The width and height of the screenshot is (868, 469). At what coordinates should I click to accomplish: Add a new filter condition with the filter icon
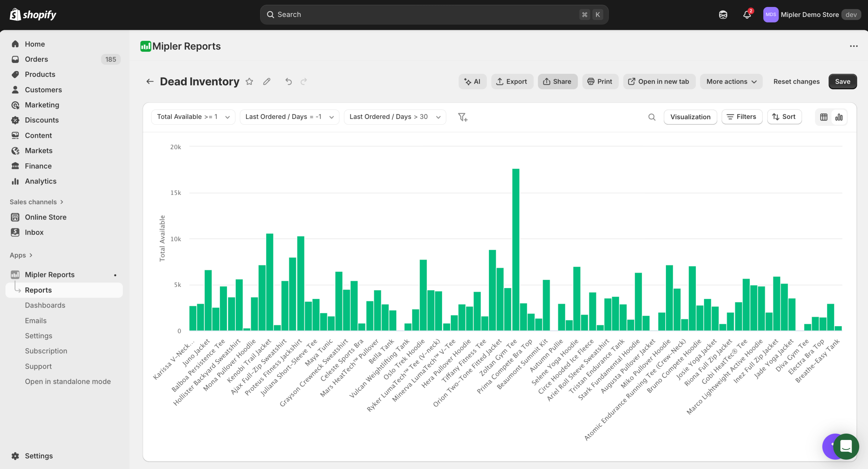(462, 117)
